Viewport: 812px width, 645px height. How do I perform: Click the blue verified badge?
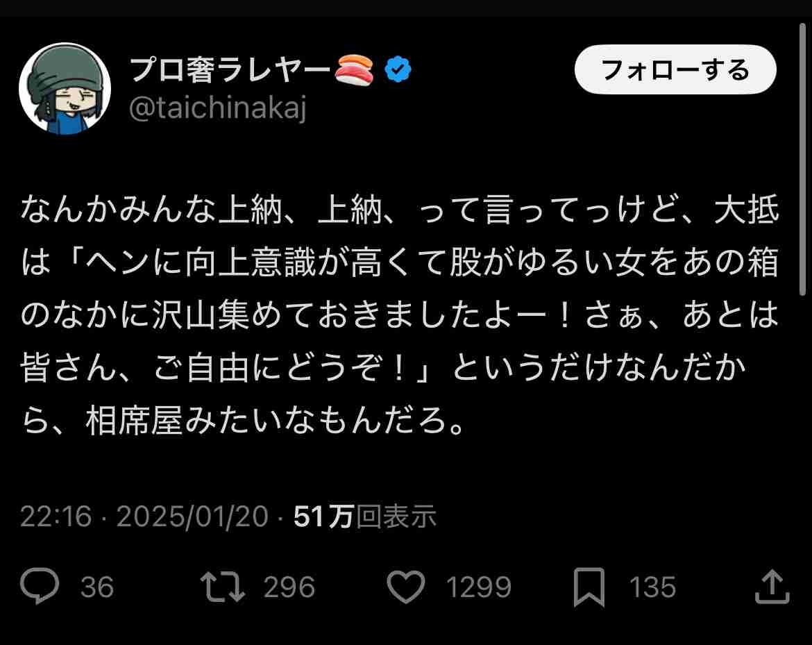398,69
